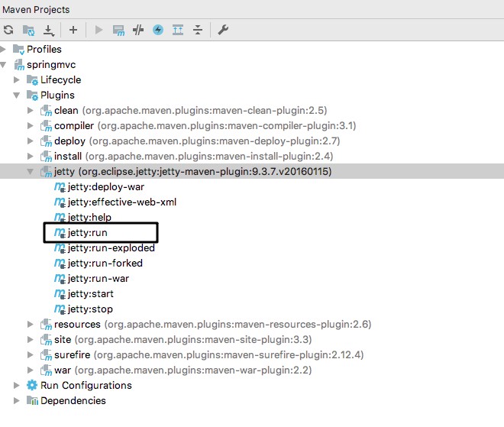504x427 pixels.
Task: Select the jetty:run-war goal
Action: click(x=99, y=279)
